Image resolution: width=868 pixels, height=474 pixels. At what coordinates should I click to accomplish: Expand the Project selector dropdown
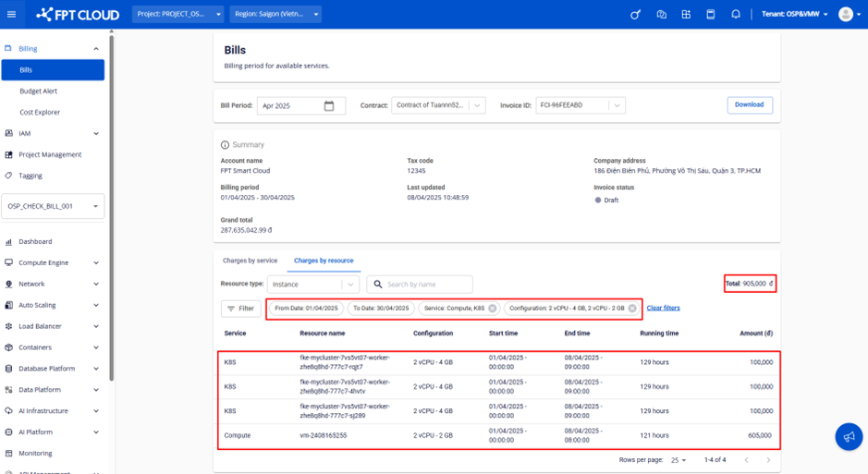pos(177,15)
